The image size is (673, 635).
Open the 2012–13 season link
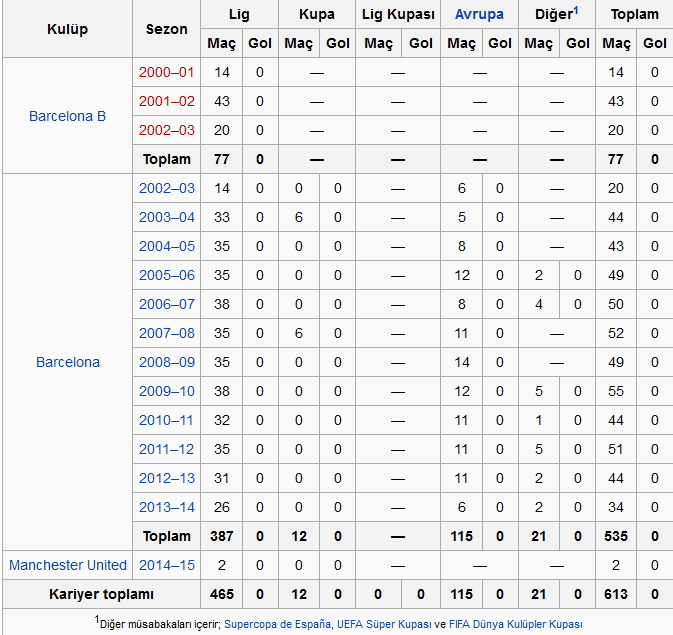coord(167,478)
